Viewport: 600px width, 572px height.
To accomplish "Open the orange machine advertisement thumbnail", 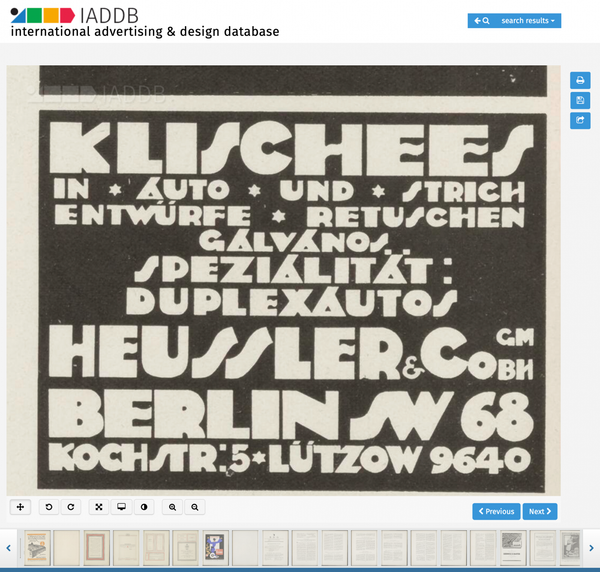I will pyautogui.click(x=37, y=548).
